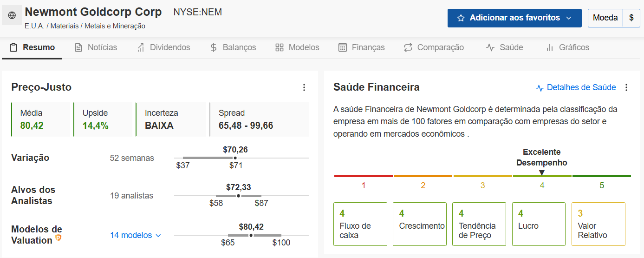Go to the Balanços tab
Image resolution: width=644 pixels, height=258 pixels.
pyautogui.click(x=233, y=47)
